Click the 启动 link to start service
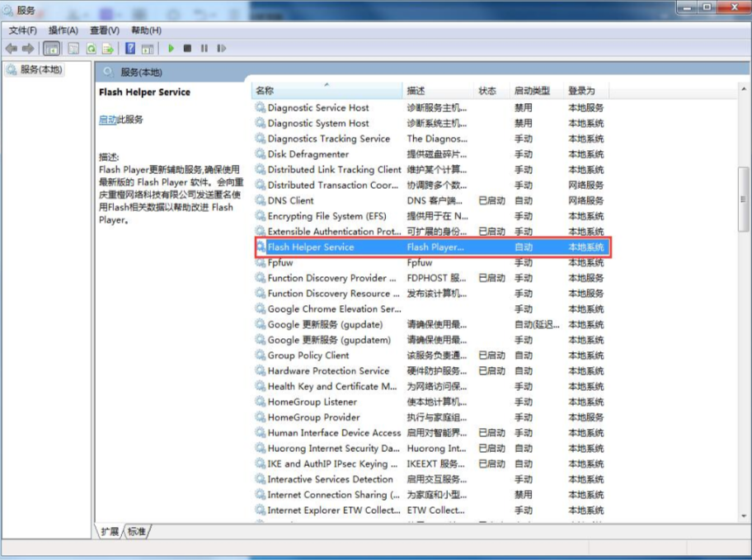This screenshot has height=560, width=752. coord(107,120)
